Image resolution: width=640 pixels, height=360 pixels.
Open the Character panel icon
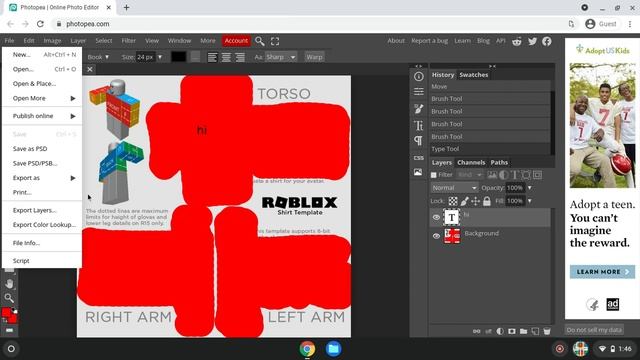pos(418,125)
